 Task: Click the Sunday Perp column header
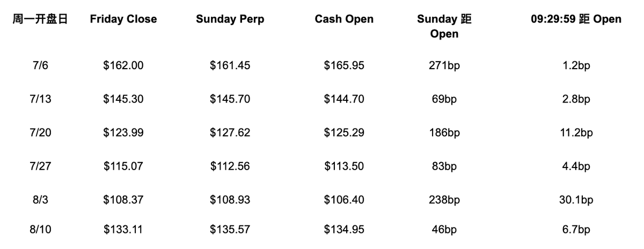tap(230, 19)
